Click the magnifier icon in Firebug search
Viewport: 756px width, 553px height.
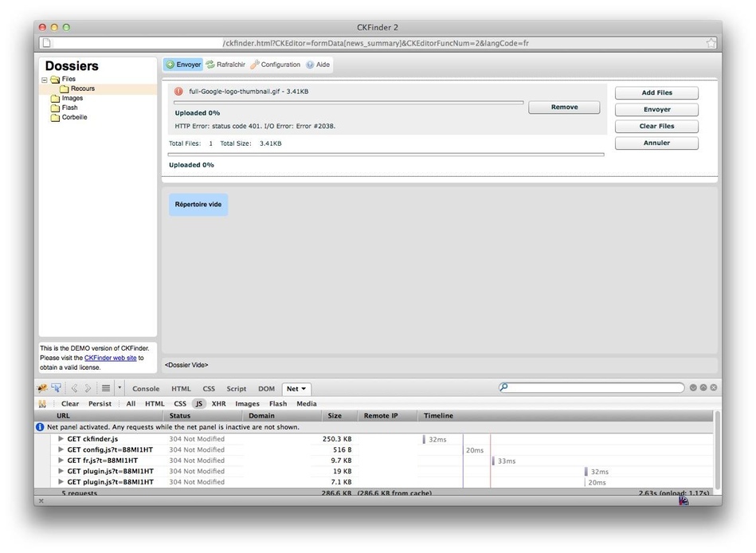pos(503,387)
